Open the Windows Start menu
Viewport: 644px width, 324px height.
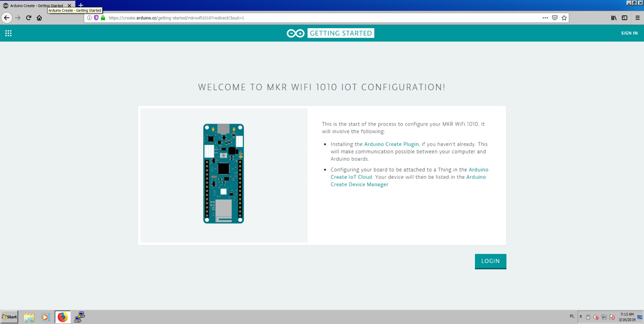tap(9, 317)
